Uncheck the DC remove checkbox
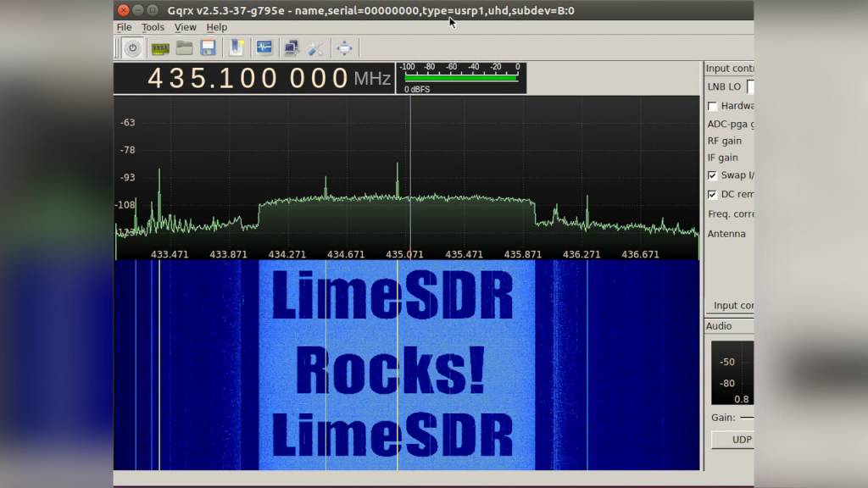The height and width of the screenshot is (488, 868). (x=712, y=195)
